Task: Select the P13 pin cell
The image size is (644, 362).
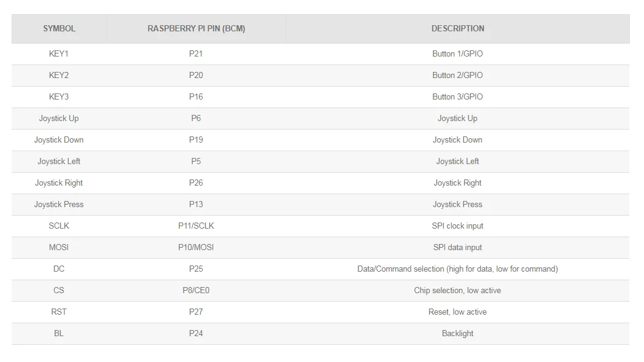Action: click(196, 204)
